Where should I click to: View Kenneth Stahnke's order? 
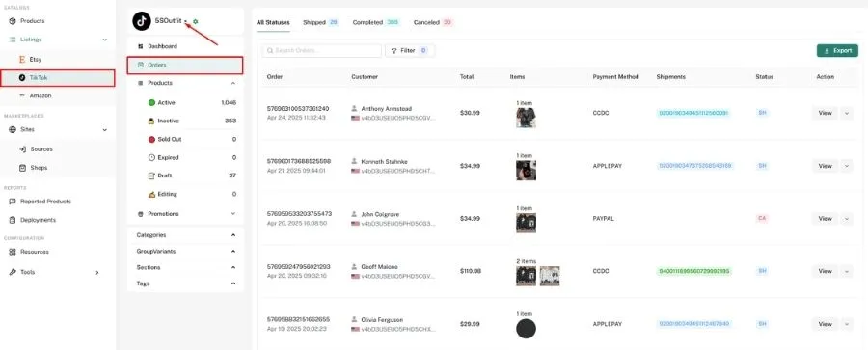(x=825, y=166)
